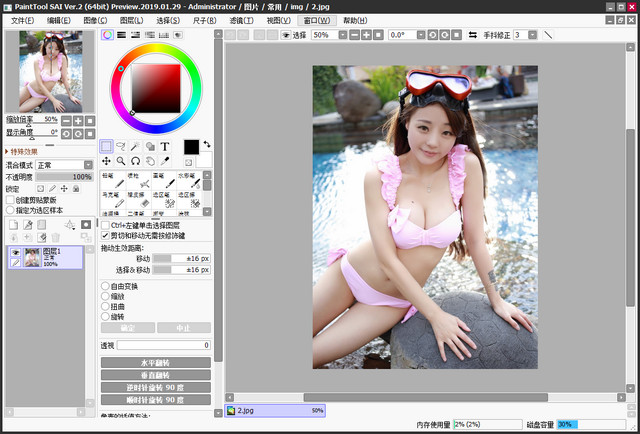Click the black foreground color swatch
The image size is (640, 434).
pyautogui.click(x=191, y=147)
